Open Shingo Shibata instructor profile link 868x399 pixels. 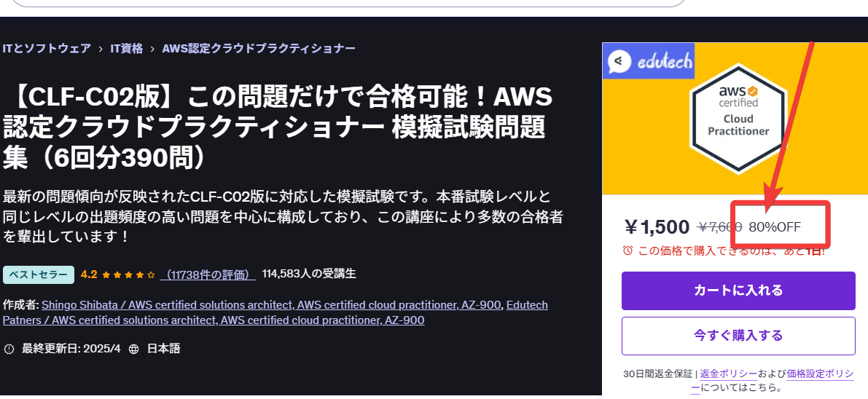(271, 305)
